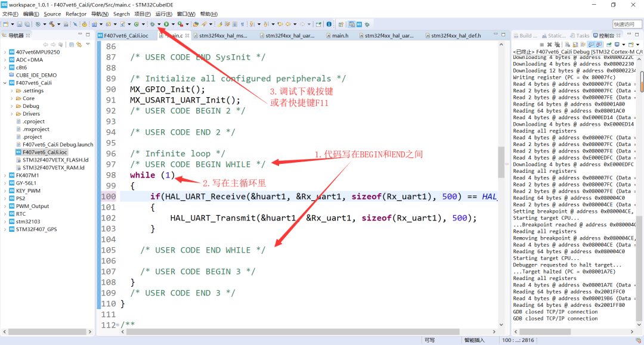Open the dropdown arrow beside Debug icon
The image size is (644, 345).
[159, 24]
